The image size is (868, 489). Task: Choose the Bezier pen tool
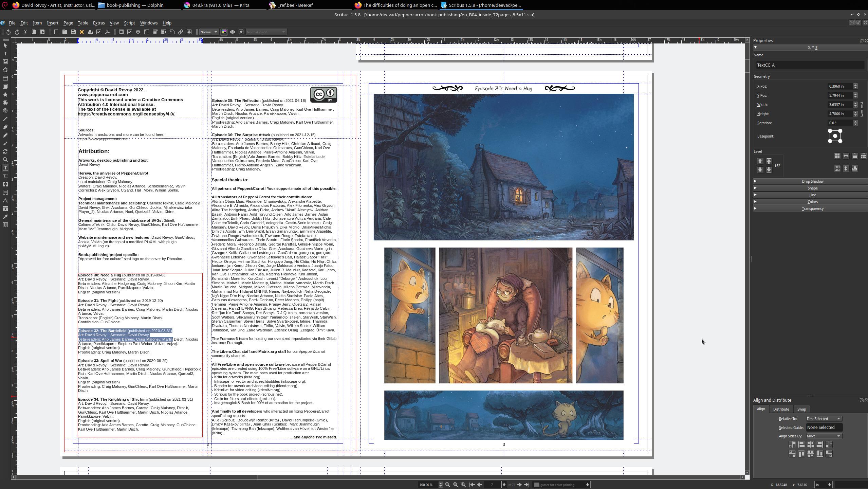5,127
